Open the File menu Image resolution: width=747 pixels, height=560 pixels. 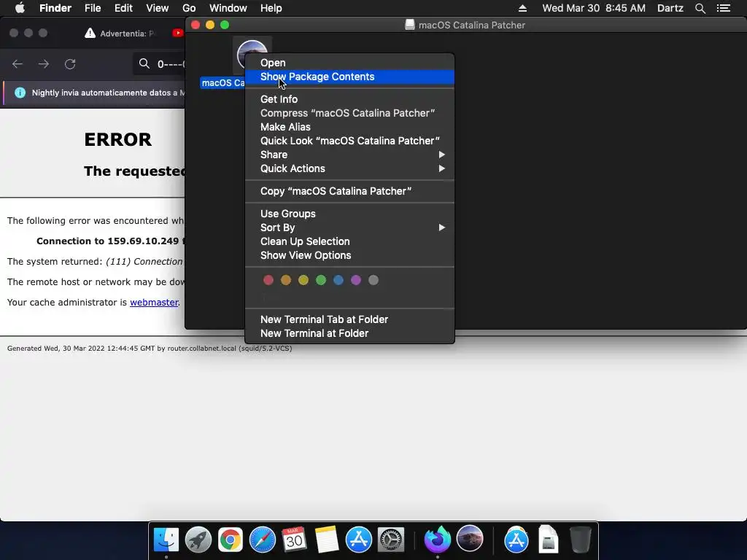pos(93,8)
